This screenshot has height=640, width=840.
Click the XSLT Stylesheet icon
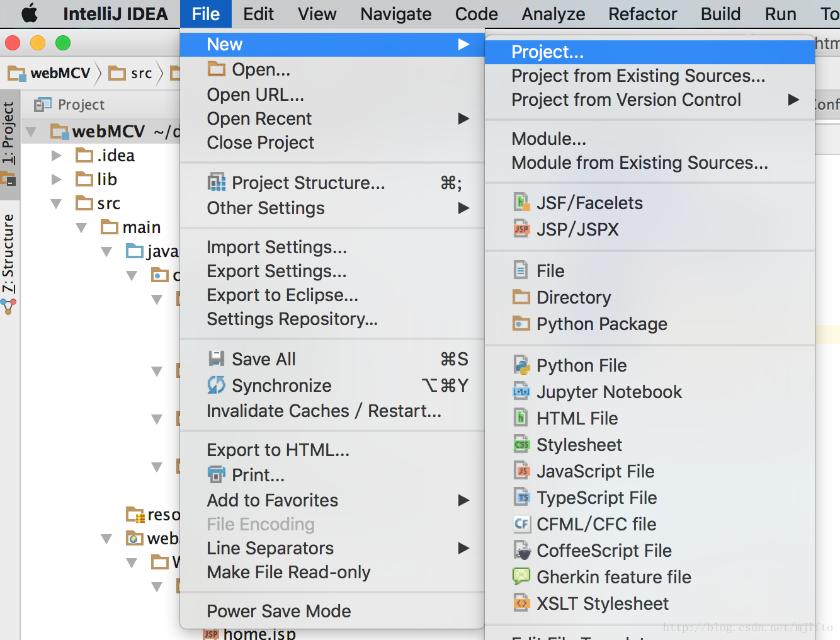point(521,603)
